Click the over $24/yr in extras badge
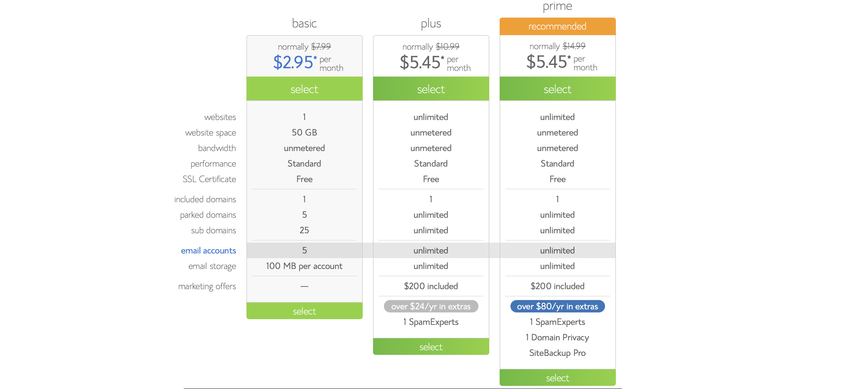The width and height of the screenshot is (868, 389). [431, 306]
